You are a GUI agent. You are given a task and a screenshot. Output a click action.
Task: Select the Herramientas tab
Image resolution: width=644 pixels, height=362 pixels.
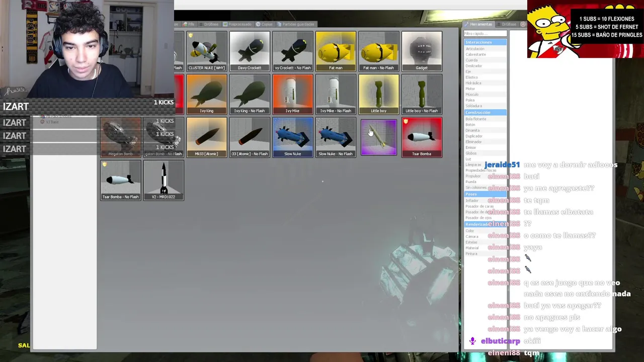tap(478, 24)
